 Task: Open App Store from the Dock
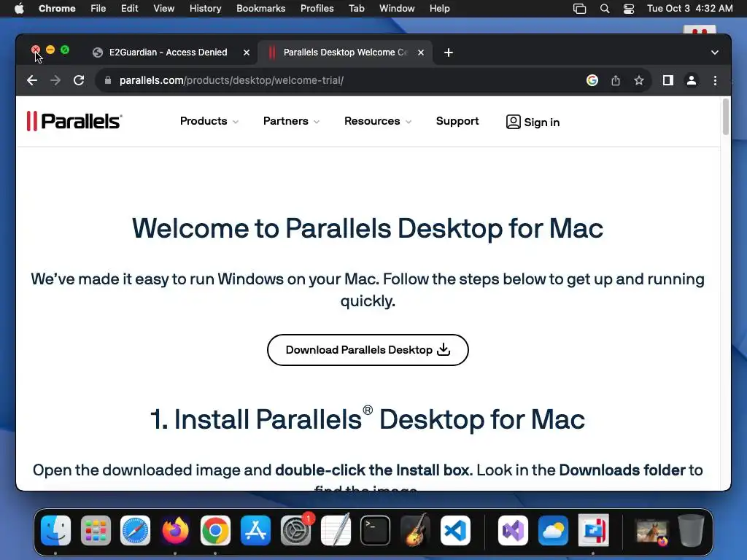pyautogui.click(x=255, y=531)
